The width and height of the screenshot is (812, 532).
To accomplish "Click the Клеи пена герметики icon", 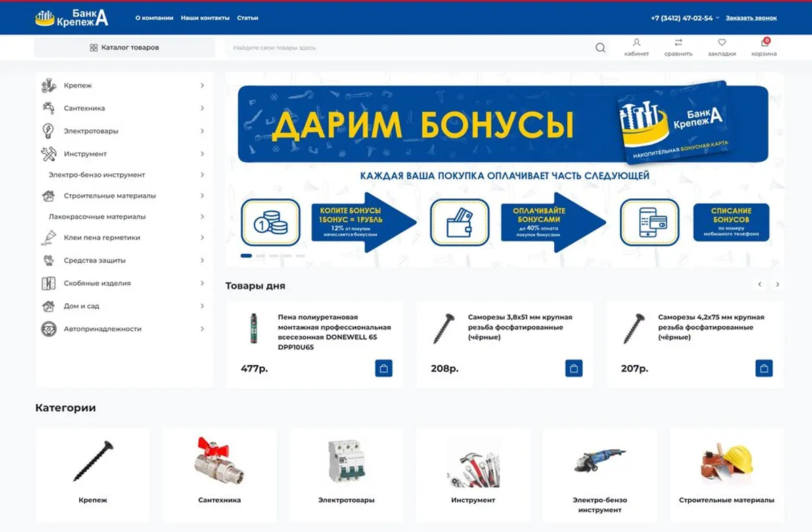I will 48,238.
